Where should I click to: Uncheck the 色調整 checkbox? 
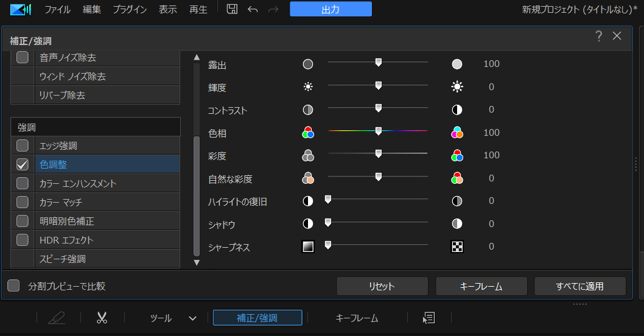23,164
